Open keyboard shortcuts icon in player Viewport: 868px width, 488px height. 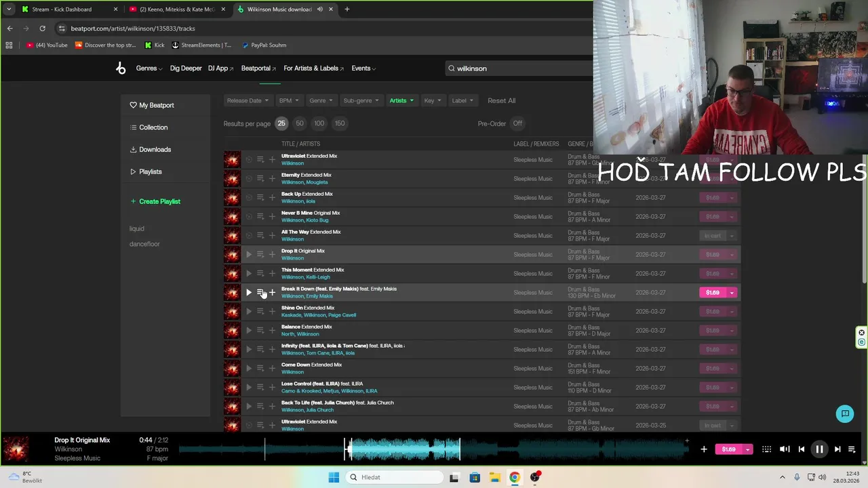pos(766,449)
